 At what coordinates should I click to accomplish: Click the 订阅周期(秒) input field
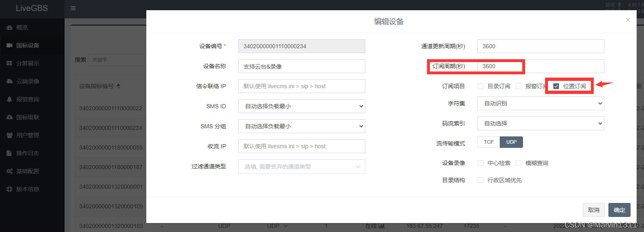point(541,66)
